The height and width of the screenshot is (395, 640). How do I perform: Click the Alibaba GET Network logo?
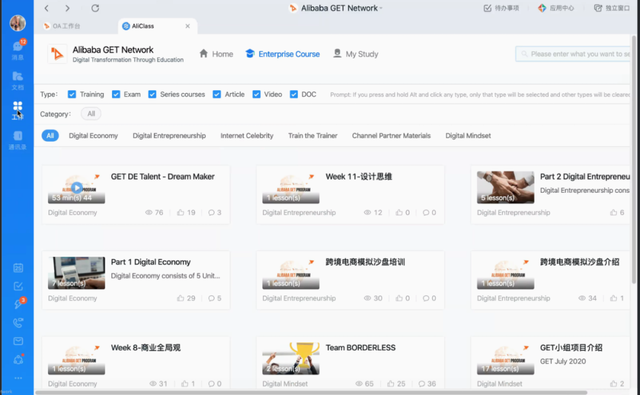click(x=57, y=54)
